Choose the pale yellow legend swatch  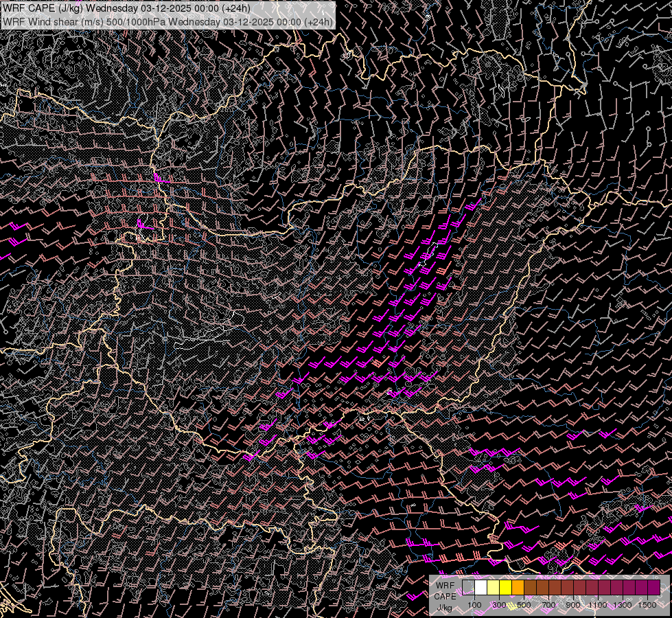click(x=493, y=588)
